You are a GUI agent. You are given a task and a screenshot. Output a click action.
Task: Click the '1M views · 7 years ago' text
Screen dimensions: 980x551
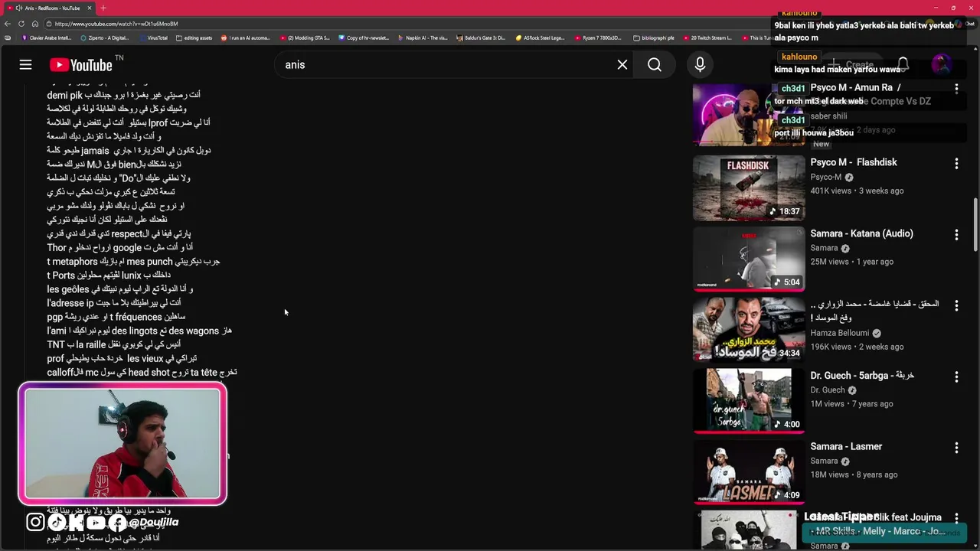tap(852, 403)
